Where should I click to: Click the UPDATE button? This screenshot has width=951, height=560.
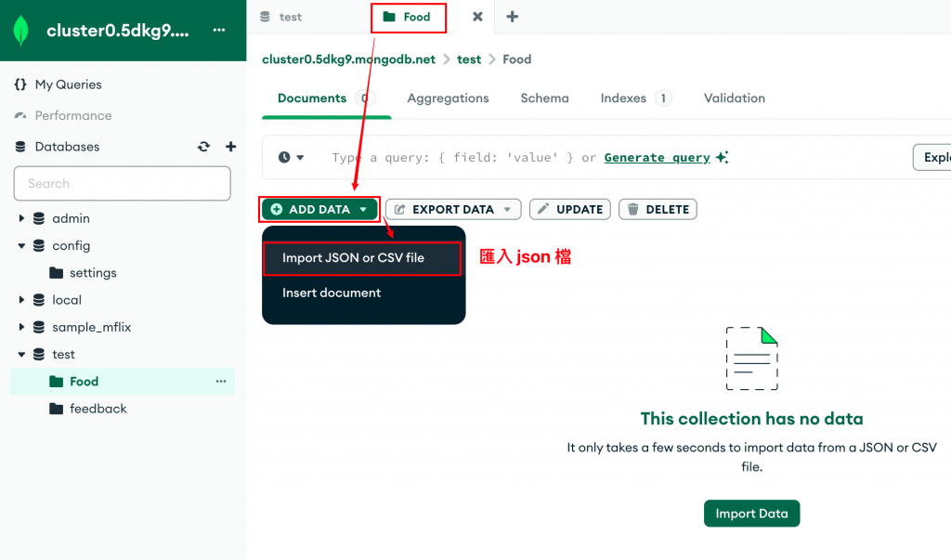point(570,209)
